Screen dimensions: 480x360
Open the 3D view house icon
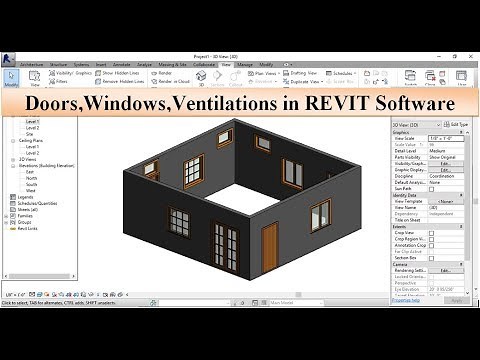201,77
